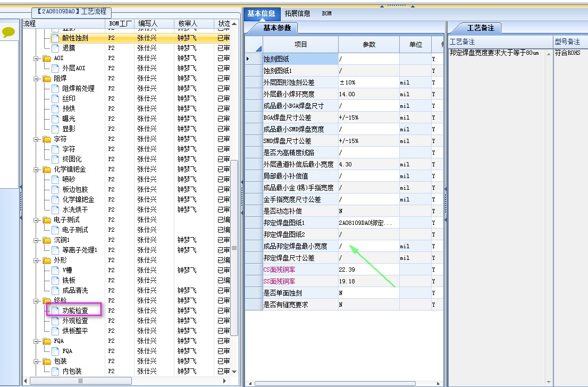The height and width of the screenshot is (387, 588).
Task: Select the 基本参数 sub-tab
Action: (277, 28)
